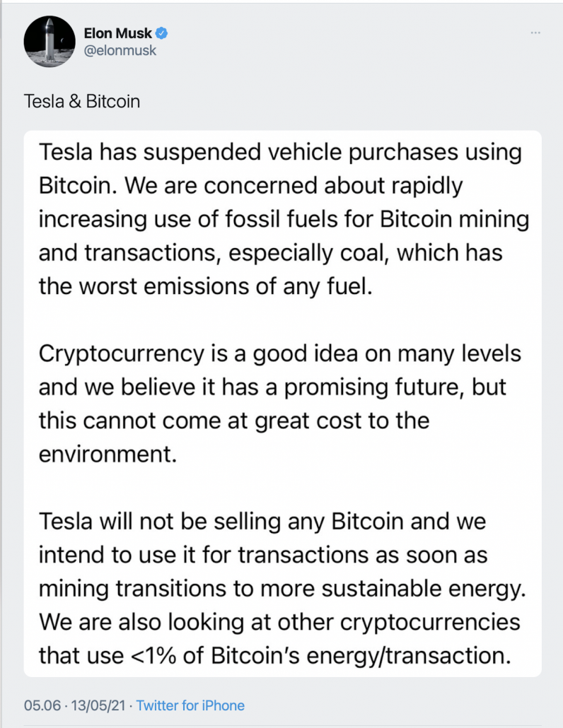The height and width of the screenshot is (728, 563).
Task: Click the phrase 'mining transitions to more sustainable energy'
Action: [281, 589]
